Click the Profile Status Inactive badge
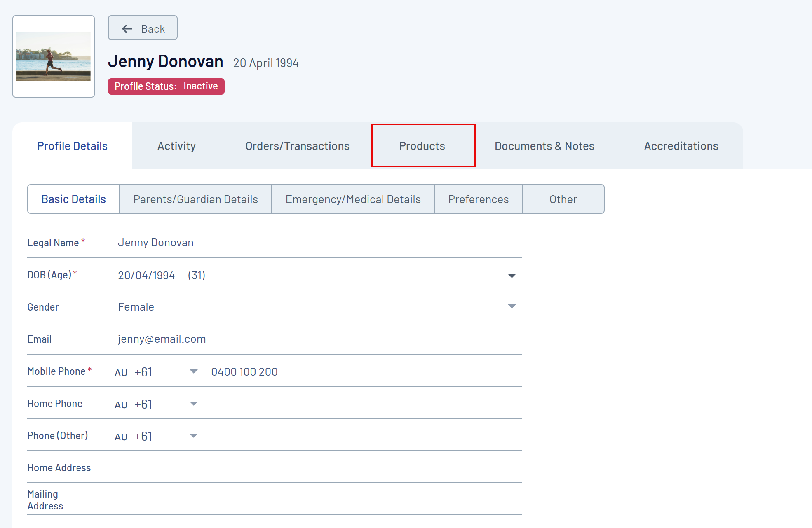The width and height of the screenshot is (812, 528). click(166, 86)
